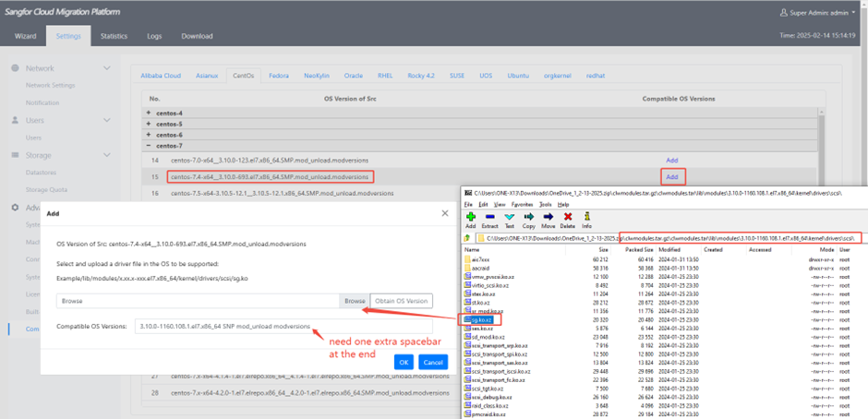Click the Browse file path field
The width and height of the screenshot is (868, 419).
coord(198,301)
